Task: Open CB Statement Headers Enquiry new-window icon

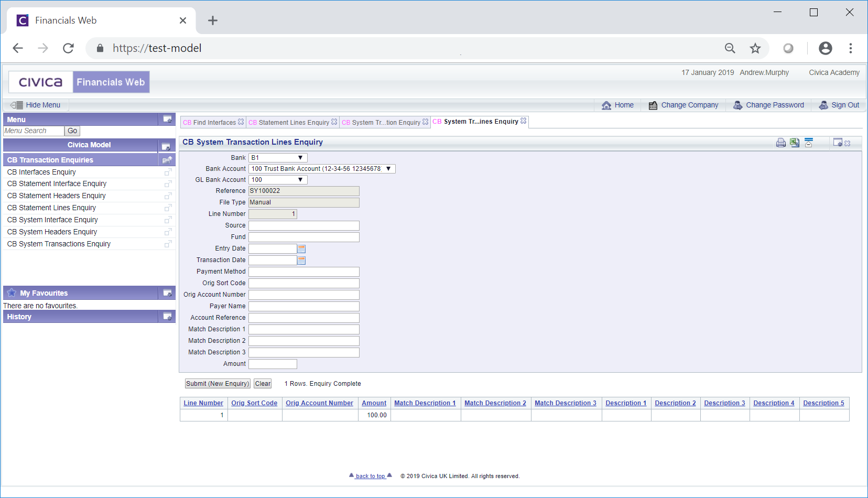Action: pos(168,196)
